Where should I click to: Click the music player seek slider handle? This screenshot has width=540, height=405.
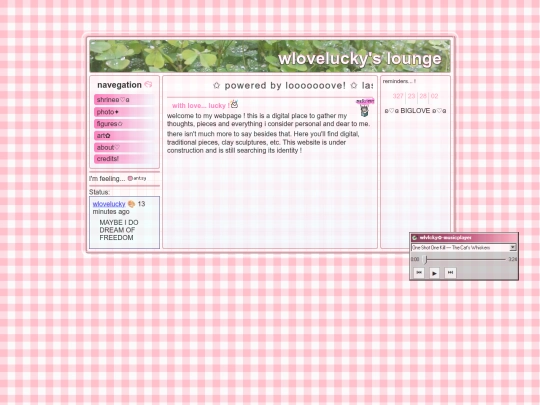tap(425, 259)
